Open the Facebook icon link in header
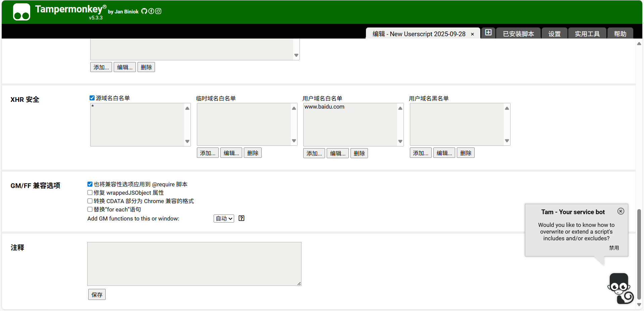The image size is (644, 311). click(151, 11)
